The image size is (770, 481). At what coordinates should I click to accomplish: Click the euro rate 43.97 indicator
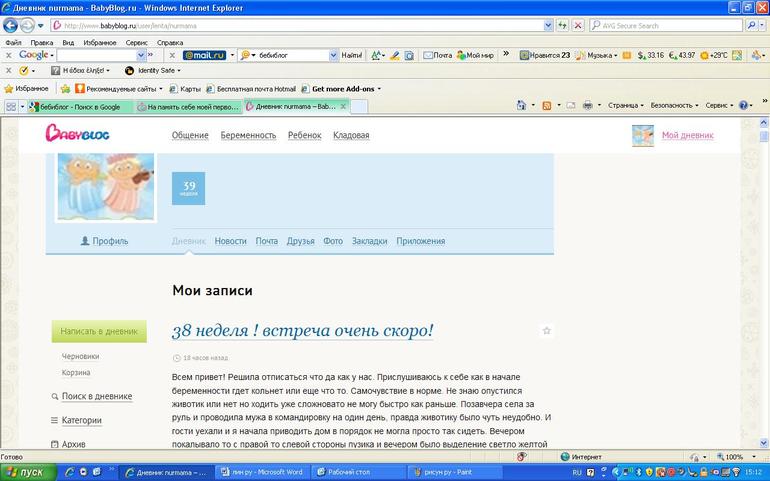[x=682, y=56]
